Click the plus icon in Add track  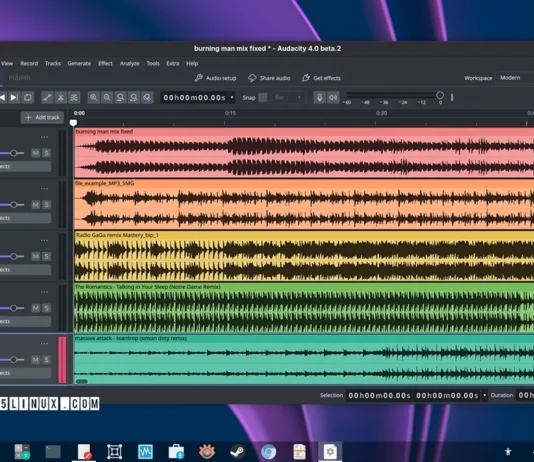click(28, 117)
